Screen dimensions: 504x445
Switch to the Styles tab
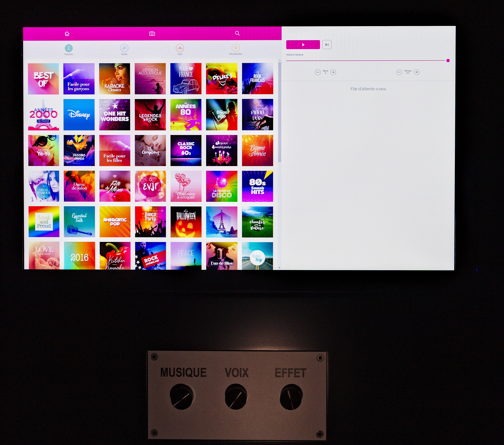click(x=124, y=50)
